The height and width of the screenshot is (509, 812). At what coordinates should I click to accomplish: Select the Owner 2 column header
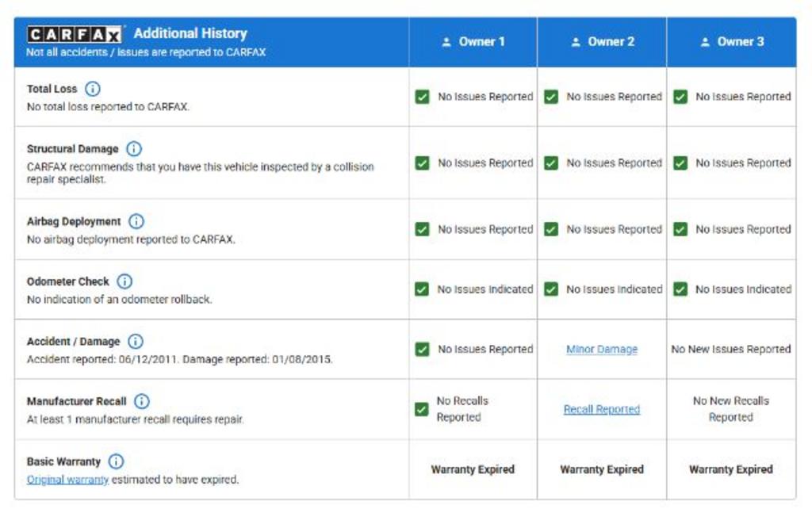click(x=603, y=42)
